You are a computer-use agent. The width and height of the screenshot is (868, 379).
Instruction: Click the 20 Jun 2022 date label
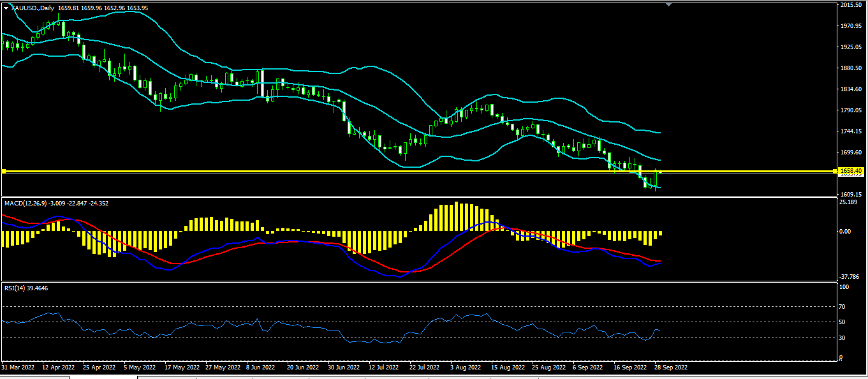303,368
